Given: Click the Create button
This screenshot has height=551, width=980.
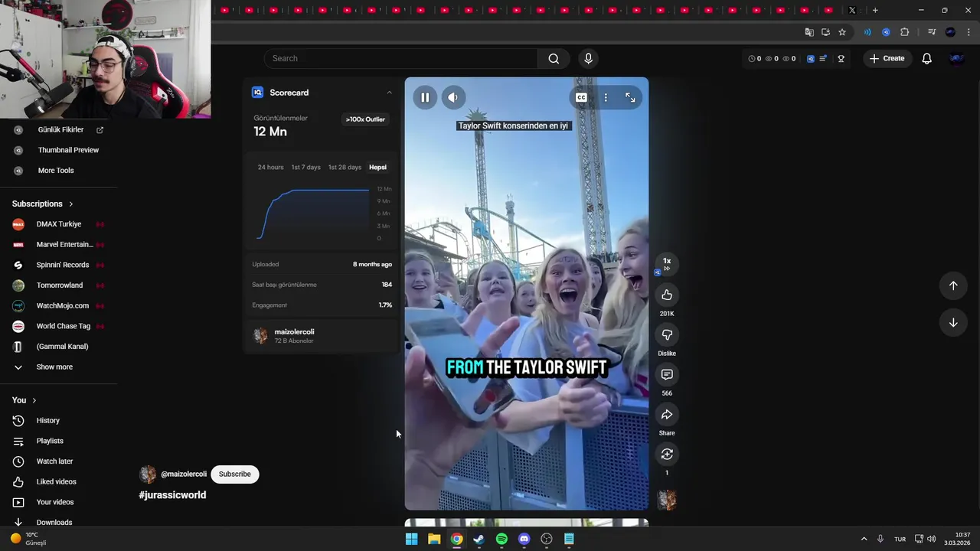Looking at the screenshot, I should point(887,58).
